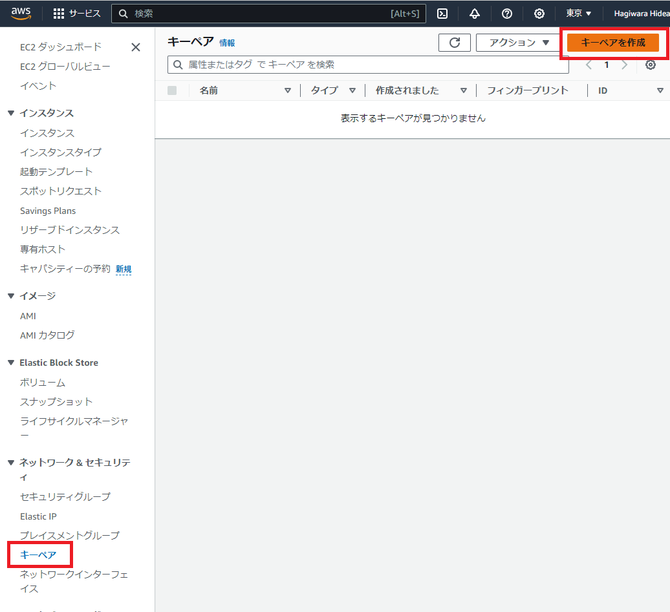Open セキュリティグループ
This screenshot has height=612, width=670.
[65, 497]
